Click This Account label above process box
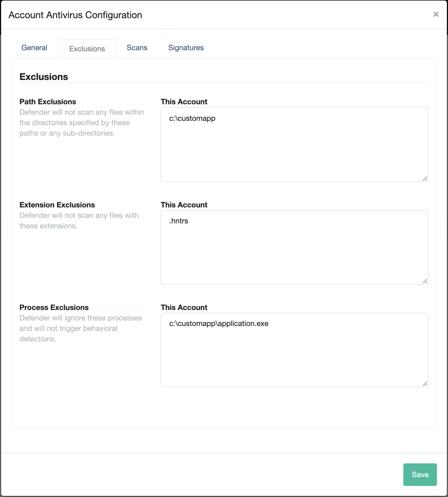Image resolution: width=448 pixels, height=497 pixels. [x=184, y=308]
